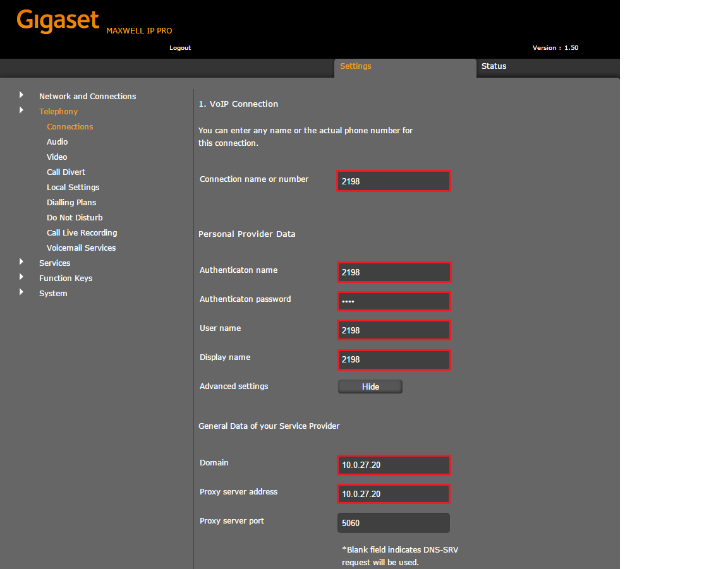Image resolution: width=728 pixels, height=569 pixels.
Task: Open the Video settings page
Action: pyautogui.click(x=57, y=157)
